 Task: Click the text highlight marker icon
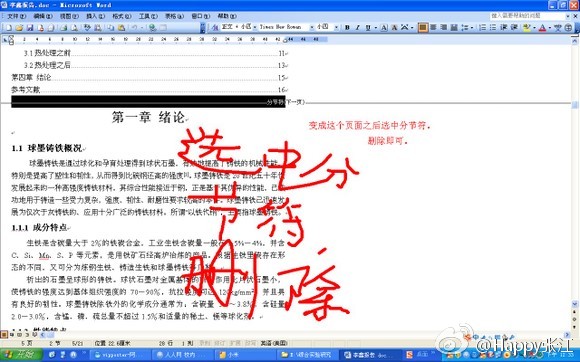[526, 27]
